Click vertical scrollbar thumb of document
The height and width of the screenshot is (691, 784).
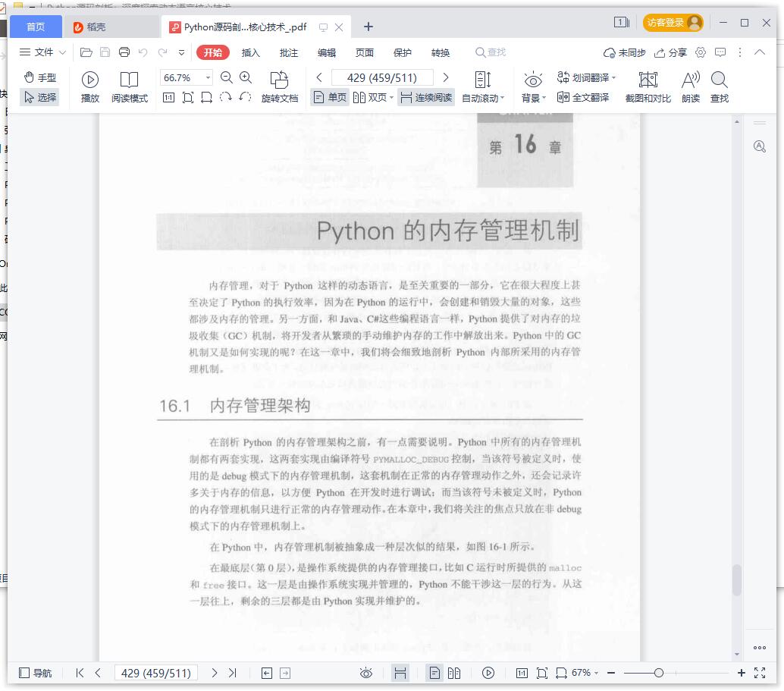click(736, 579)
